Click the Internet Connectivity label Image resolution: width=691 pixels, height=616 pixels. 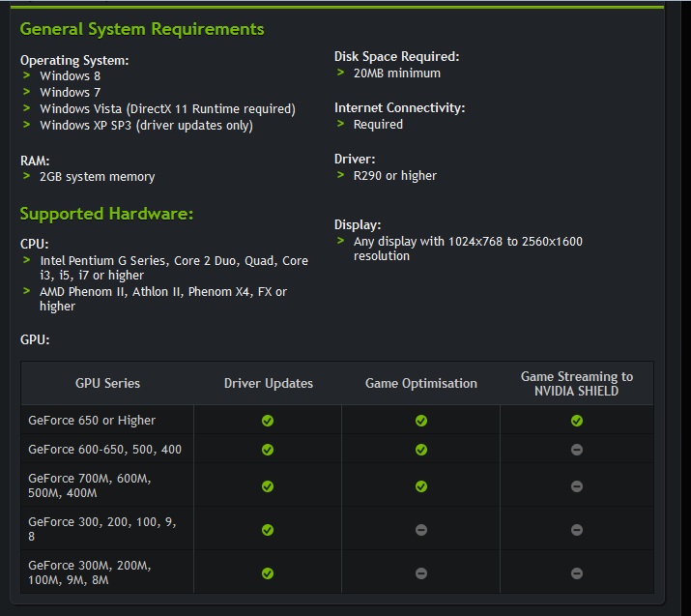click(400, 108)
